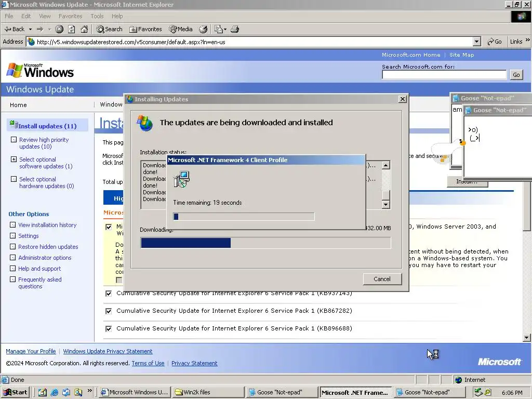532x399 pixels.
Task: Click the Downloading progress bar in the Installing Updates dialog
Action: click(x=265, y=243)
